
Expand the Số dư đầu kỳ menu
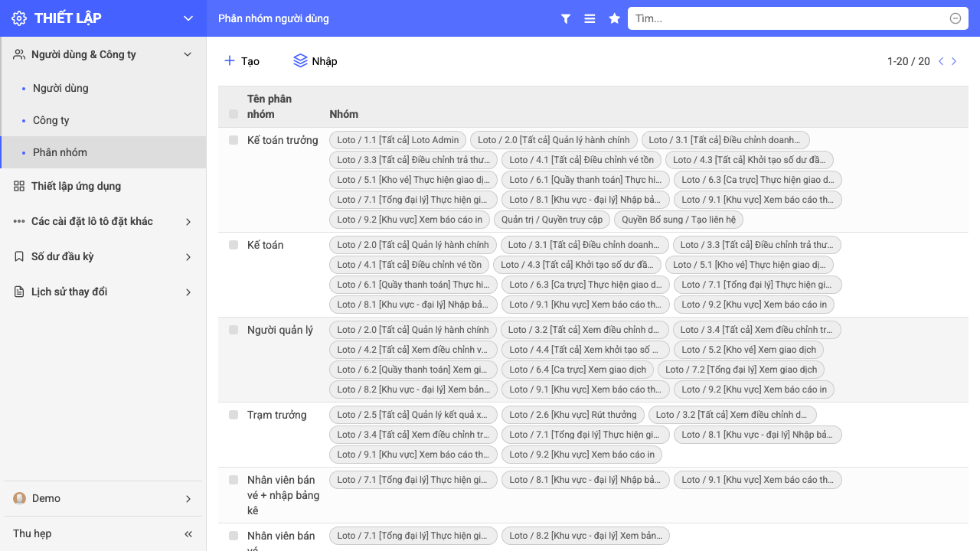pos(103,256)
